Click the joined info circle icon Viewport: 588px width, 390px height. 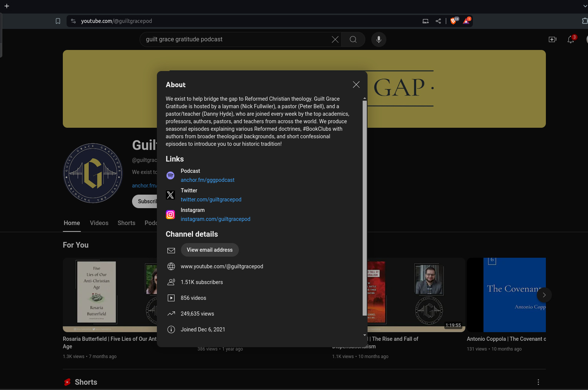click(171, 330)
